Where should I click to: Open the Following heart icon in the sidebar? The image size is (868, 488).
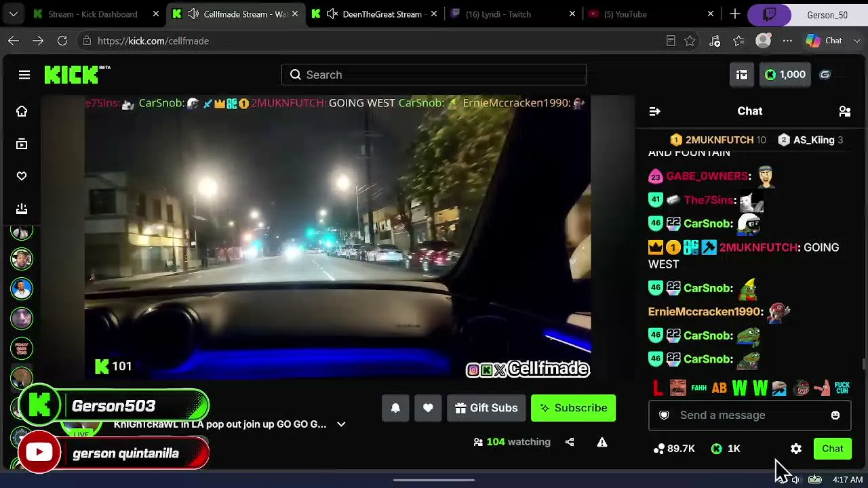22,176
